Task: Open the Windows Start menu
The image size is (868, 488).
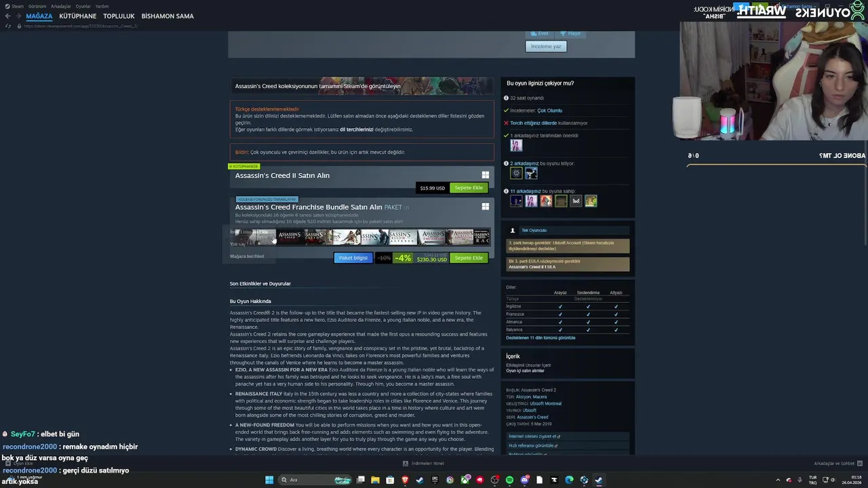Action: click(x=269, y=480)
